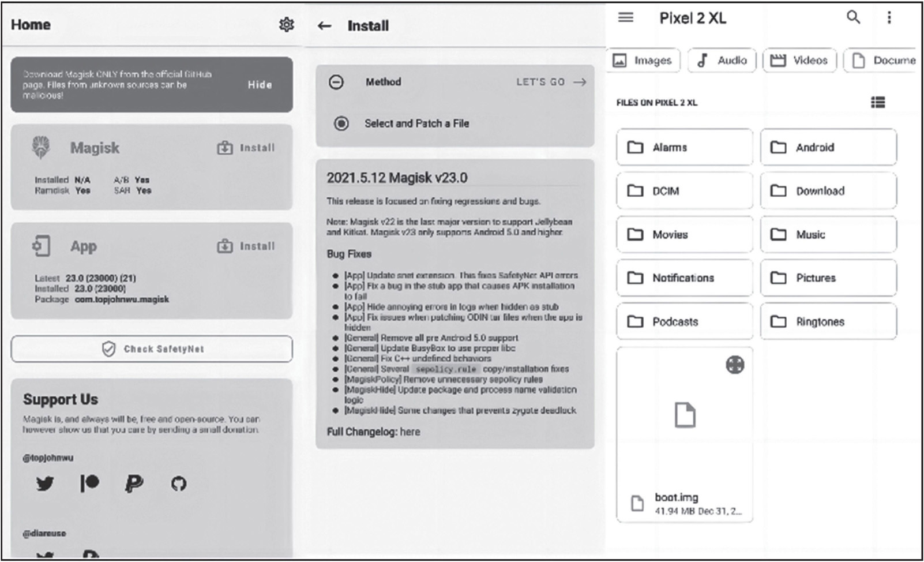Click the package name 'com.topjohnwu.magisk'
The width and height of the screenshot is (924, 562).
click(x=122, y=299)
